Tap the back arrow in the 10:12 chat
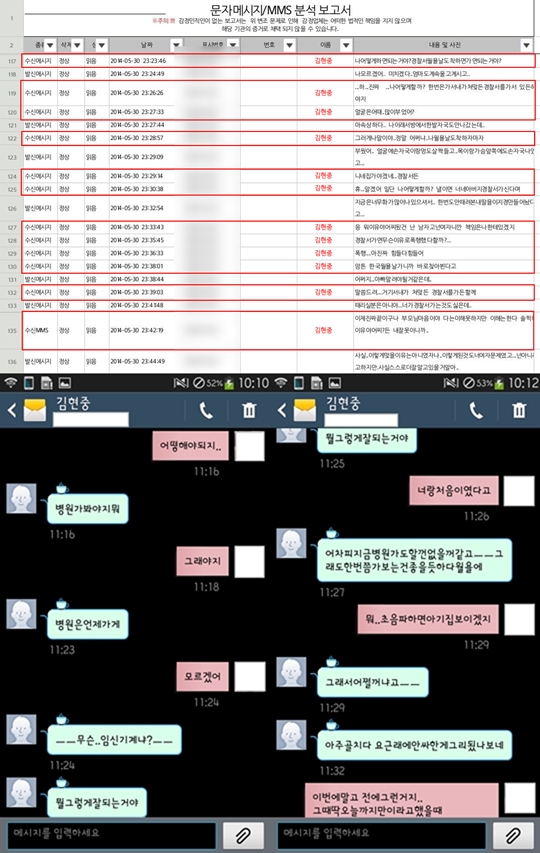The height and width of the screenshot is (853, 540). pyautogui.click(x=282, y=410)
